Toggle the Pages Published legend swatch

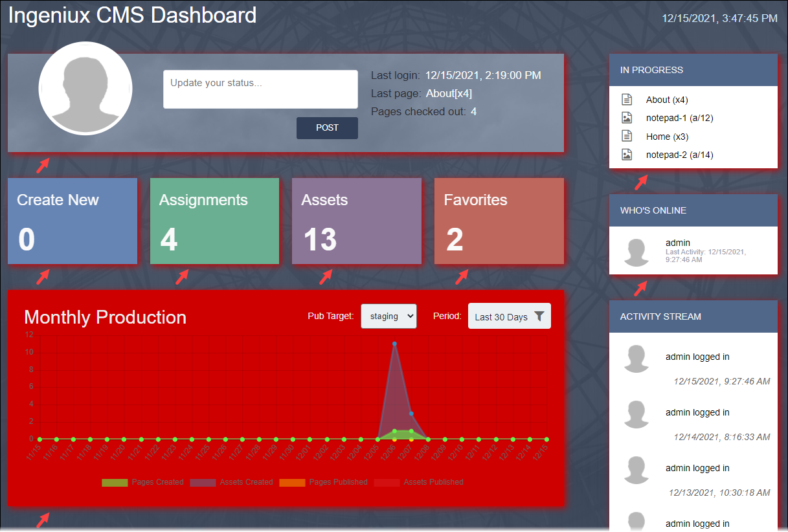pyautogui.click(x=292, y=482)
